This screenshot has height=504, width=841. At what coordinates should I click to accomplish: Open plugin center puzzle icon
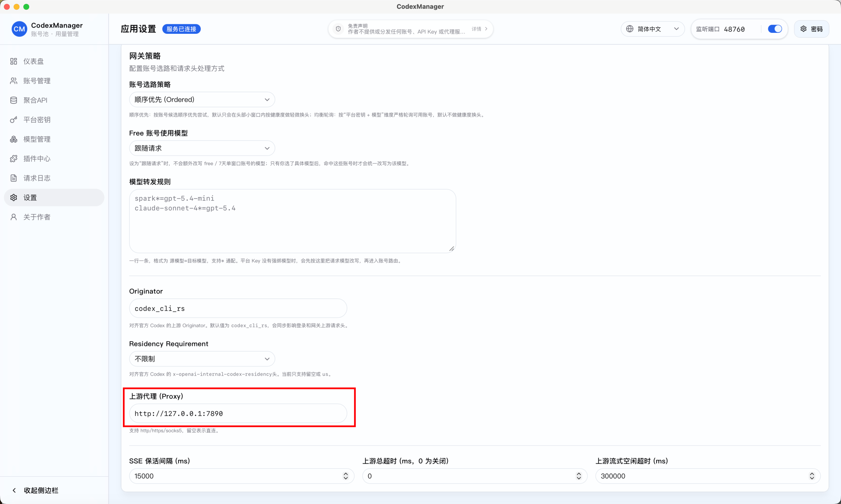(x=13, y=159)
